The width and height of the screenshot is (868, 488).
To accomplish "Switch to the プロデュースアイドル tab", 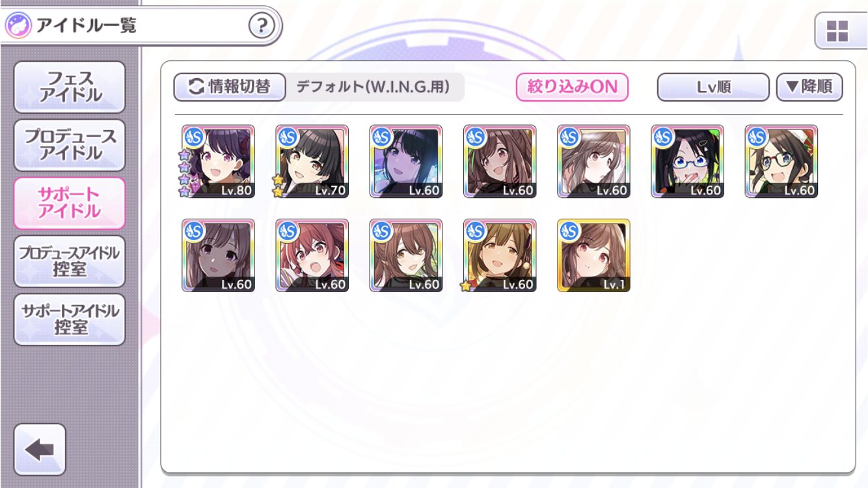I will (70, 145).
